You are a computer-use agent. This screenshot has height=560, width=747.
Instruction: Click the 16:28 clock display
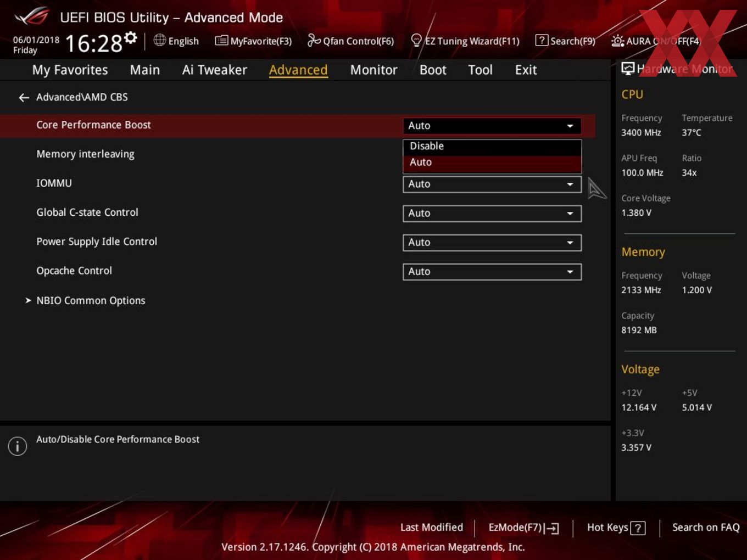tap(93, 44)
